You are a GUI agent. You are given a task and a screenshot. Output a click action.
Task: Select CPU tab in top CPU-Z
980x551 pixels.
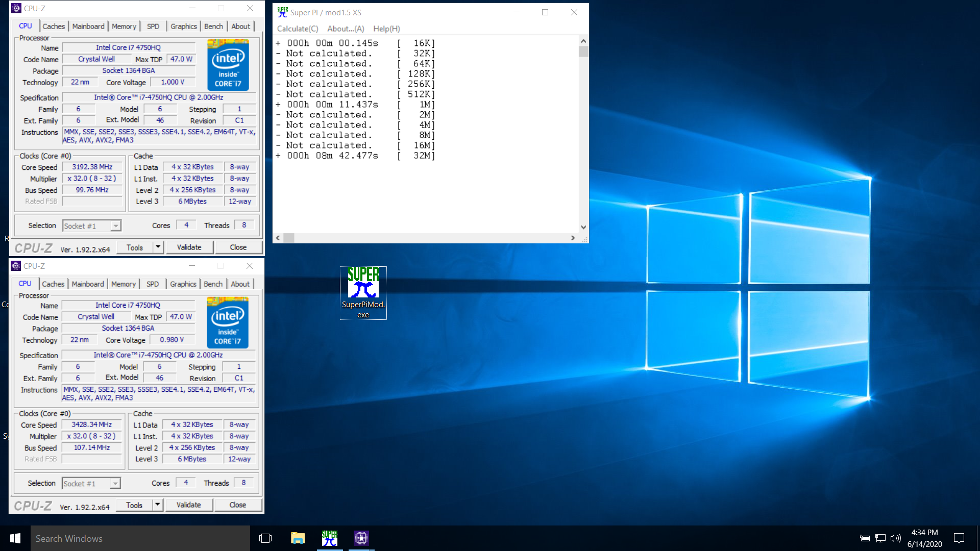click(26, 26)
